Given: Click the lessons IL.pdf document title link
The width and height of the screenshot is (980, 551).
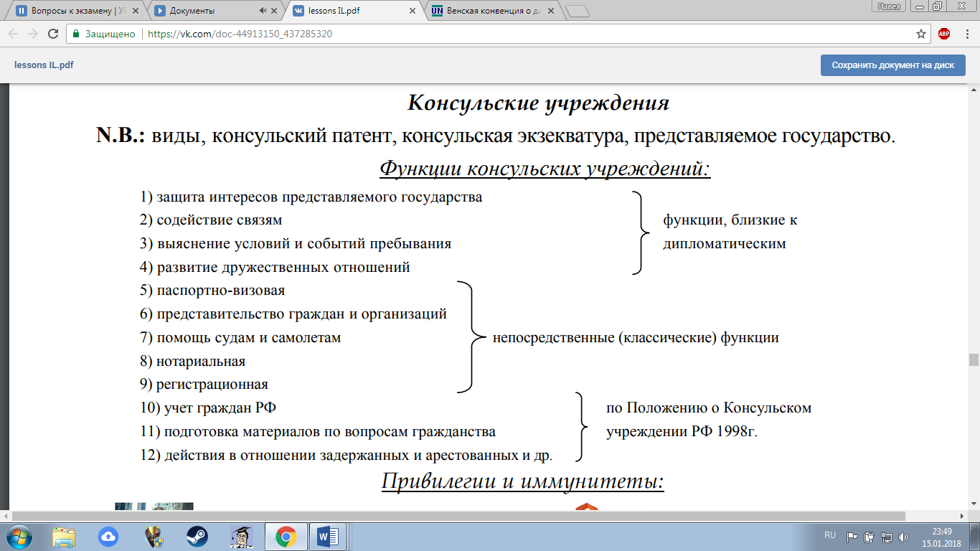Looking at the screenshot, I should pyautogui.click(x=44, y=65).
